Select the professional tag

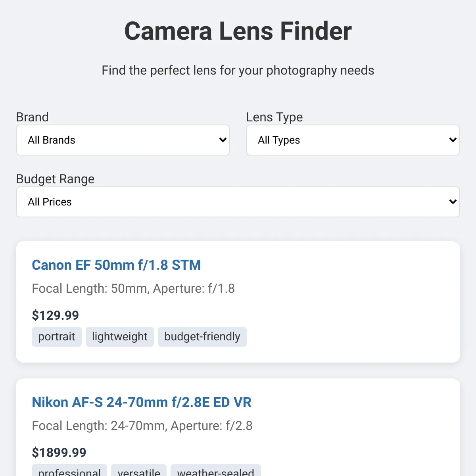click(69, 470)
